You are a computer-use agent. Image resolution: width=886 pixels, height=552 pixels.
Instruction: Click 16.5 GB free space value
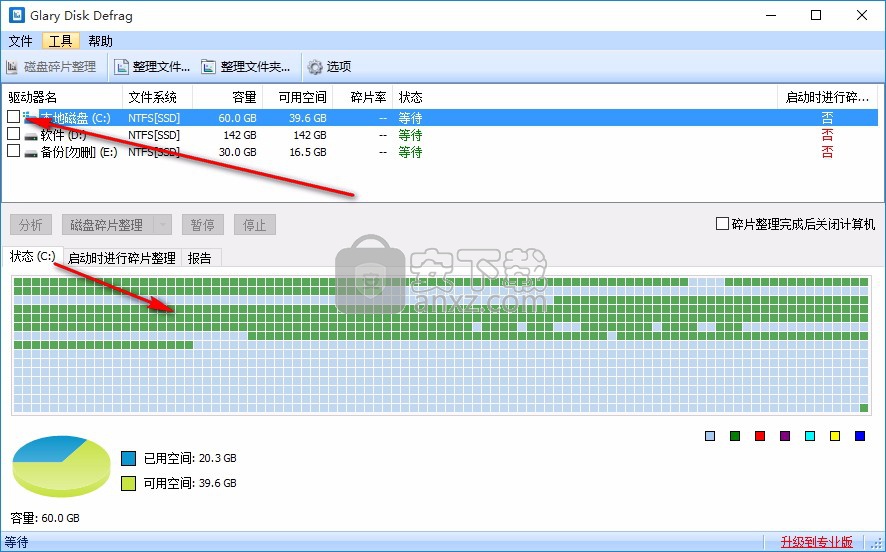pyautogui.click(x=308, y=153)
